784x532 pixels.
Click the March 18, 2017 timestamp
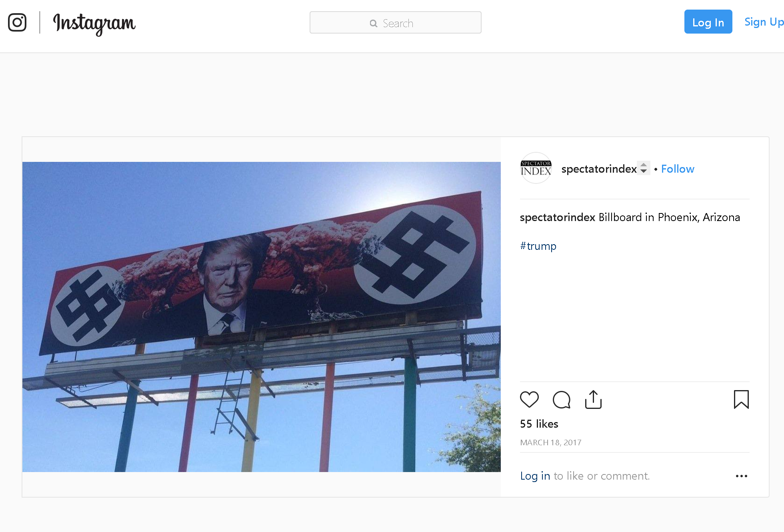(x=550, y=442)
